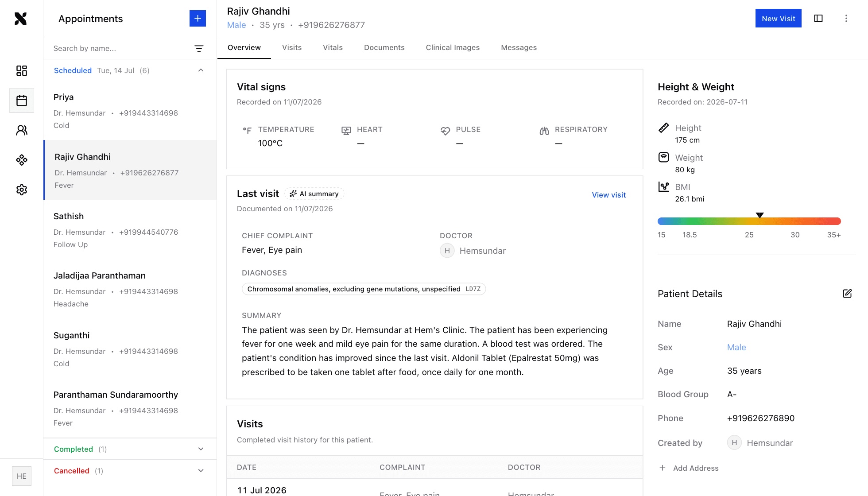Switch to the Visits tab

[292, 47]
